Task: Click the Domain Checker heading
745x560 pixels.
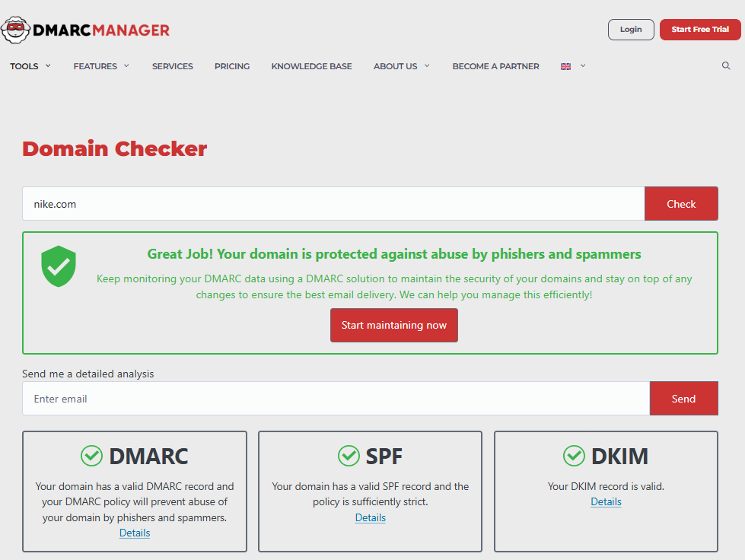Action: pyautogui.click(x=114, y=148)
